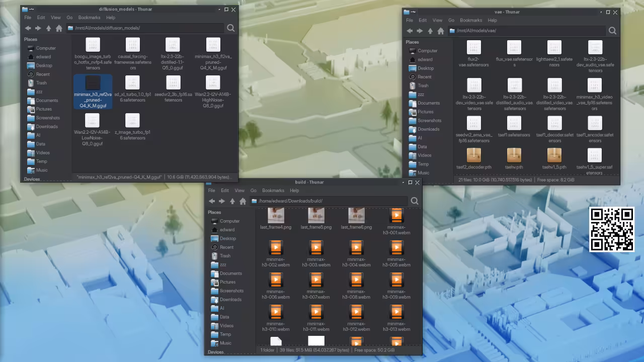The height and width of the screenshot is (362, 644).
Task: Click Home icon in build window
Action: [243, 201]
